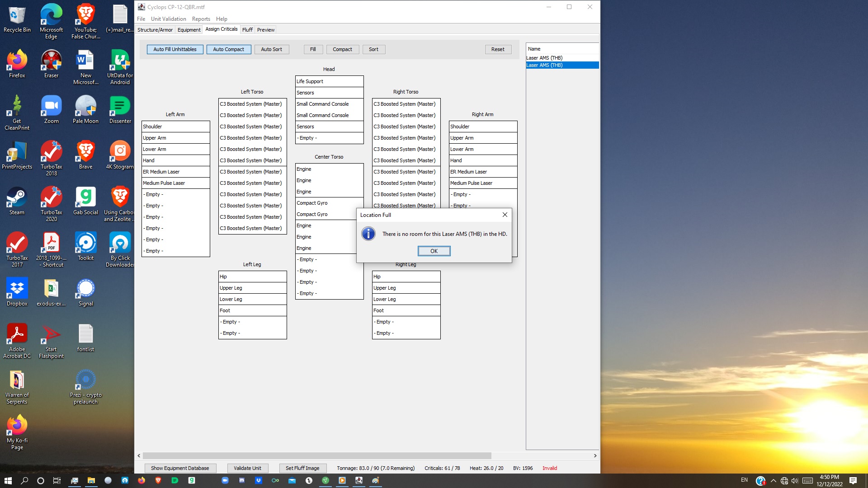Toggle Auto Fill Unhittables

click(175, 49)
